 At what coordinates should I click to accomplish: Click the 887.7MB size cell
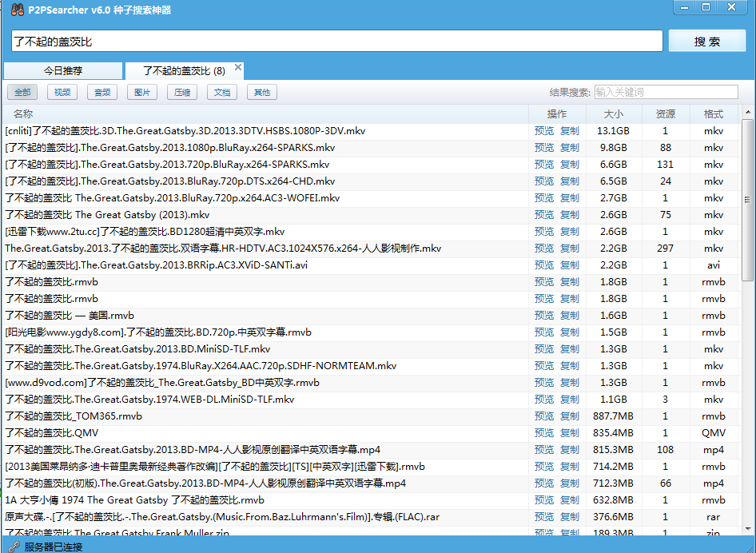tap(613, 416)
